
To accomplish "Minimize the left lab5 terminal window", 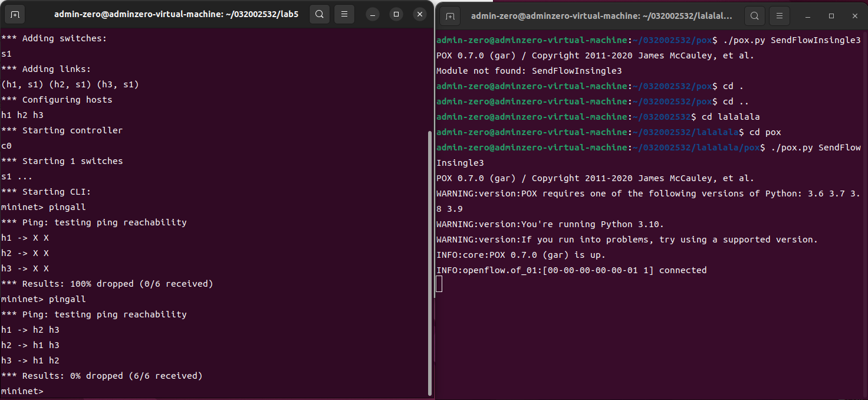I will pos(373,14).
